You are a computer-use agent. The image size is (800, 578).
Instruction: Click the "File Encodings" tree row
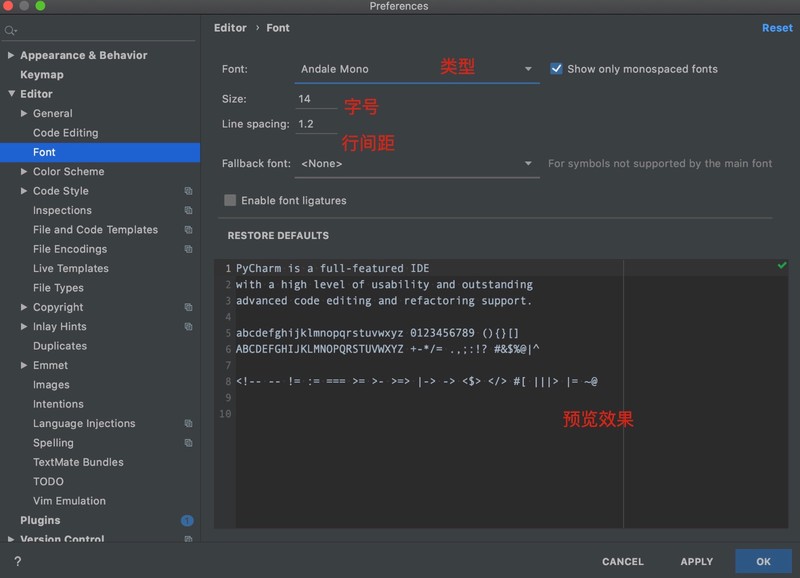(x=100, y=249)
